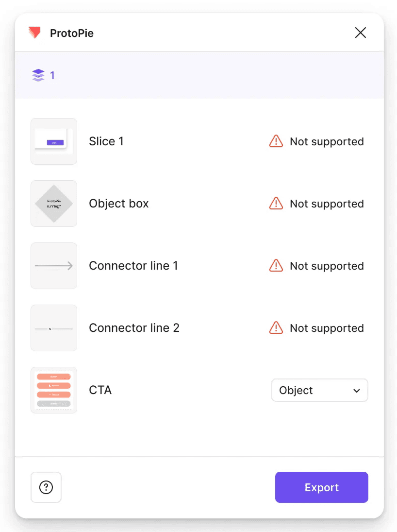
Task: Click the CTA orange buttons thumbnail
Action: pos(53,390)
